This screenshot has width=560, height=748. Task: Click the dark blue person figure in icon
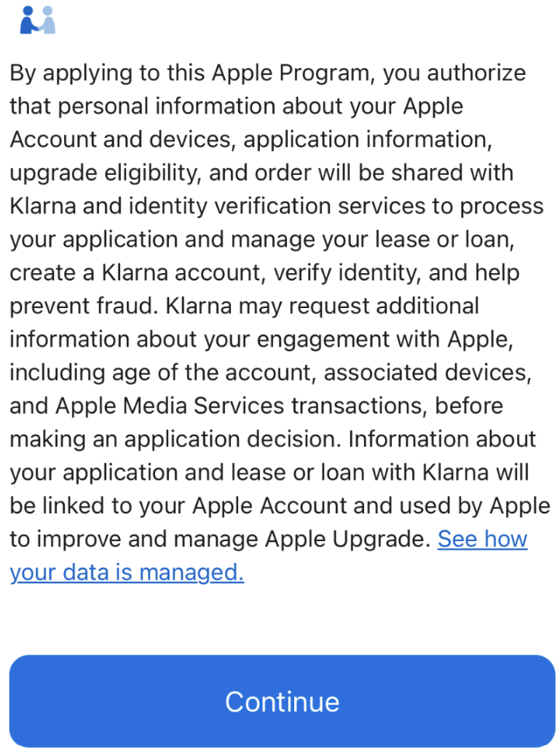click(28, 20)
